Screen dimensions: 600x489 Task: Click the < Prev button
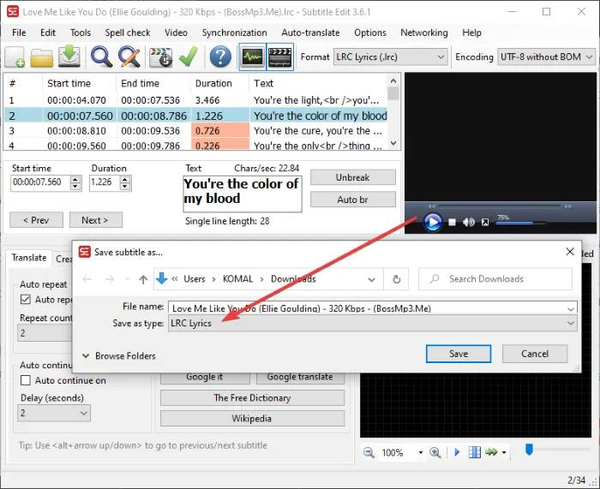[x=36, y=220]
